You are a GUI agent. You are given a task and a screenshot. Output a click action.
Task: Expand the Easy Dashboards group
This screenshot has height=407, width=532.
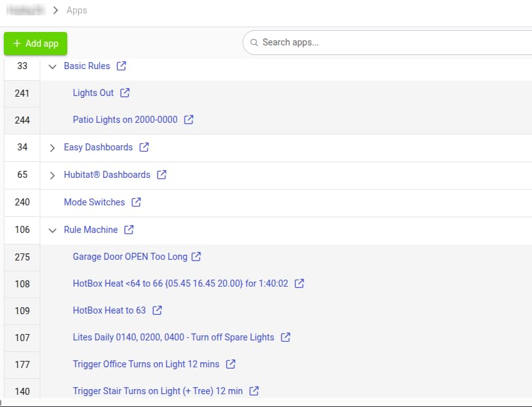click(x=52, y=148)
